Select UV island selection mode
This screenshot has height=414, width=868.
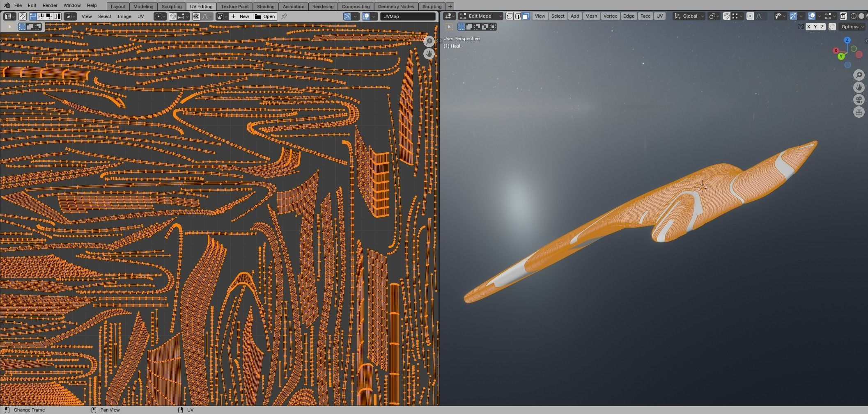[x=57, y=16]
